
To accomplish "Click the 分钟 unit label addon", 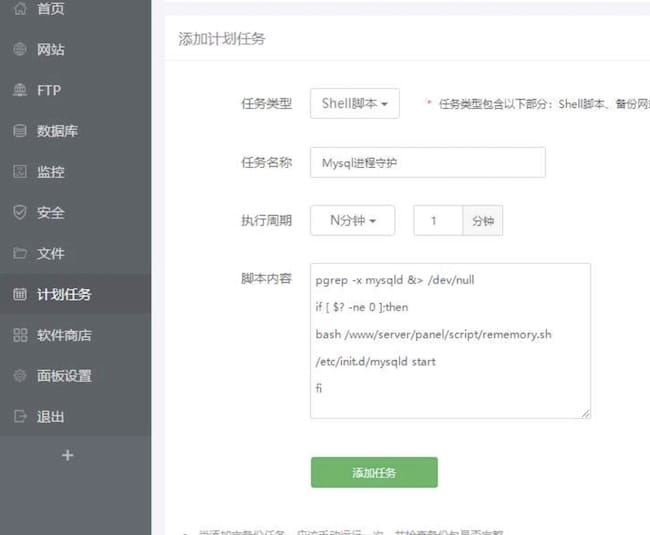I will (x=483, y=220).
